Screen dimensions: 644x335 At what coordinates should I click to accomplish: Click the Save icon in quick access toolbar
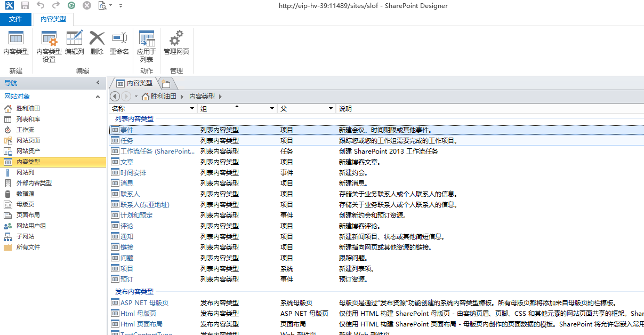click(x=25, y=5)
